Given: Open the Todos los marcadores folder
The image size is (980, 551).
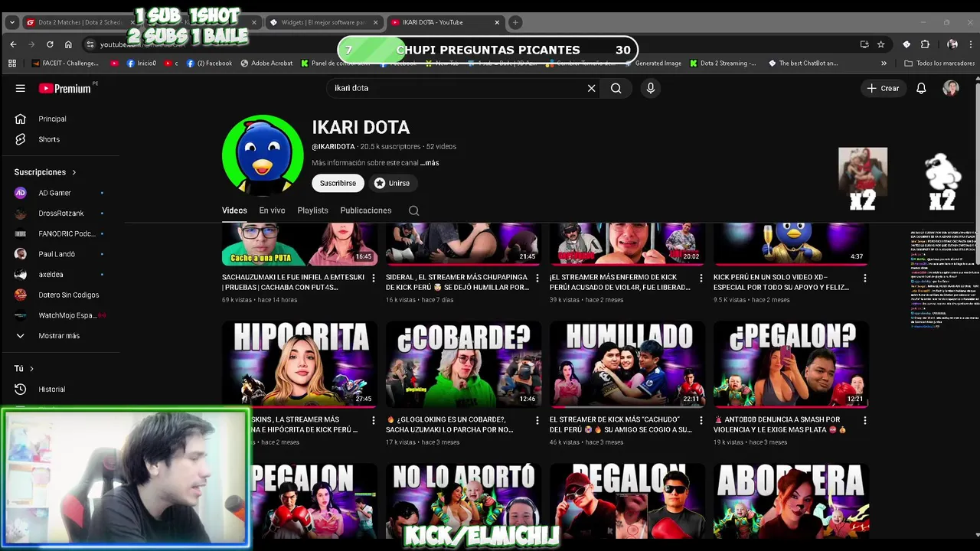Looking at the screenshot, I should tap(939, 64).
